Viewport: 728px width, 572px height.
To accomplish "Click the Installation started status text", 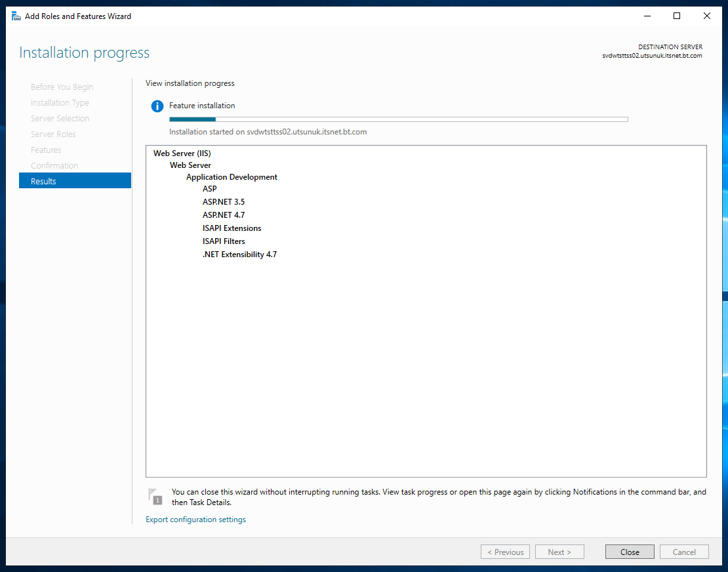I will pos(268,132).
